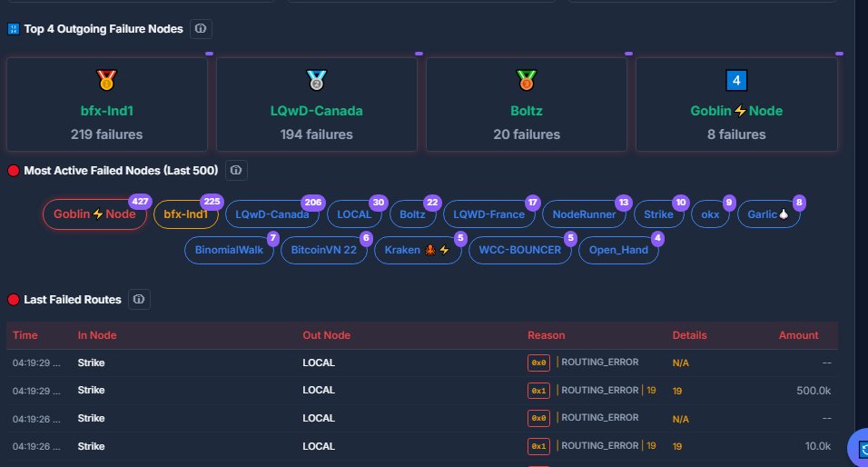868x467 pixels.
Task: Click the 219 failures text
Action: click(107, 134)
